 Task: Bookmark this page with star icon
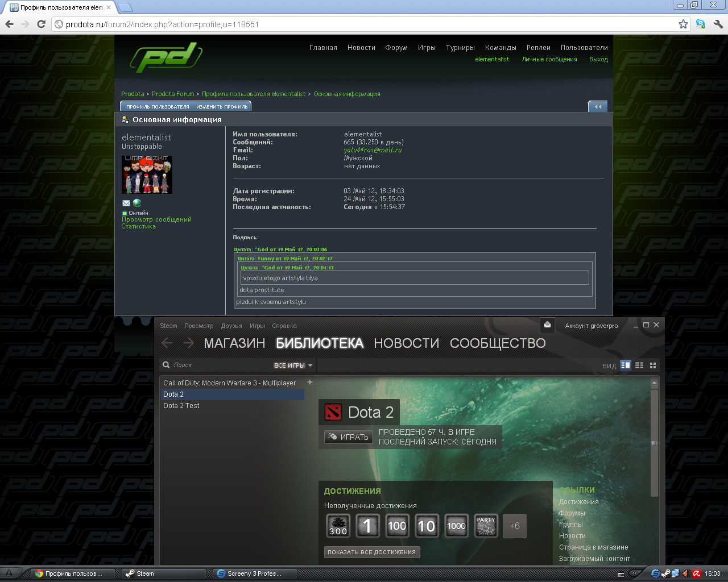pos(683,24)
